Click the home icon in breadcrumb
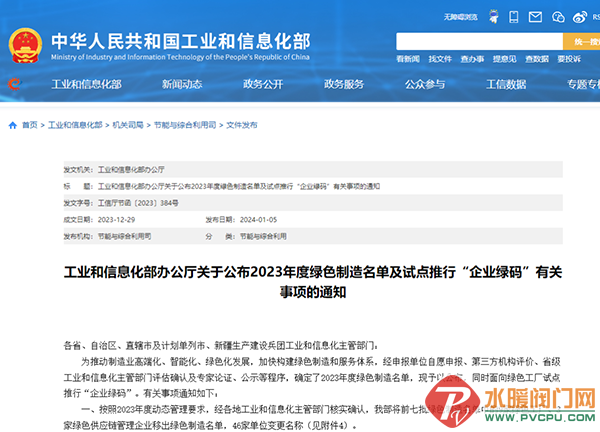Screen dimensions: 600x432 [13, 125]
